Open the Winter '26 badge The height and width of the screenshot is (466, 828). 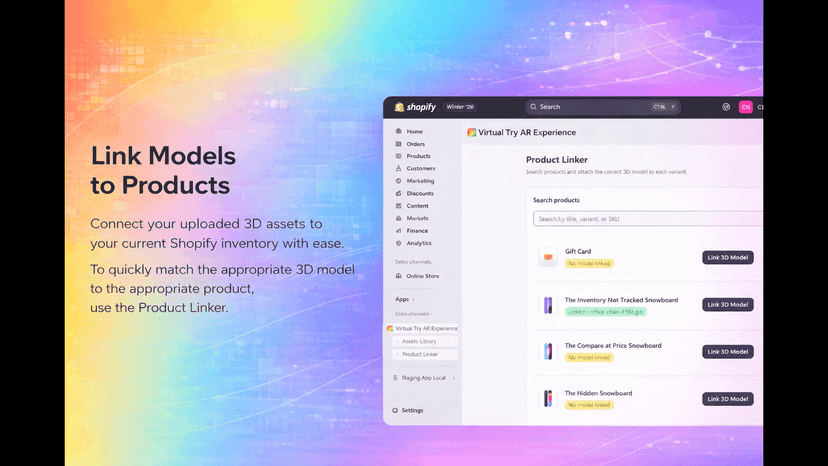[x=460, y=107]
